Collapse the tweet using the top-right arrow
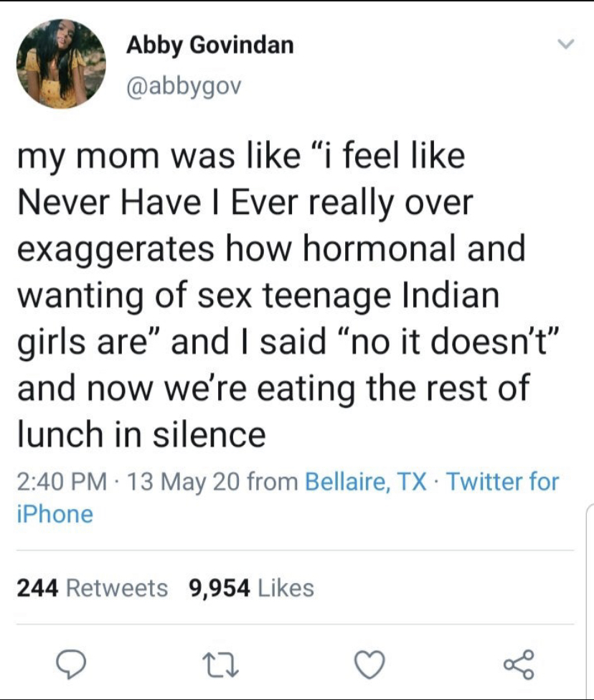This screenshot has width=594, height=700. (566, 45)
